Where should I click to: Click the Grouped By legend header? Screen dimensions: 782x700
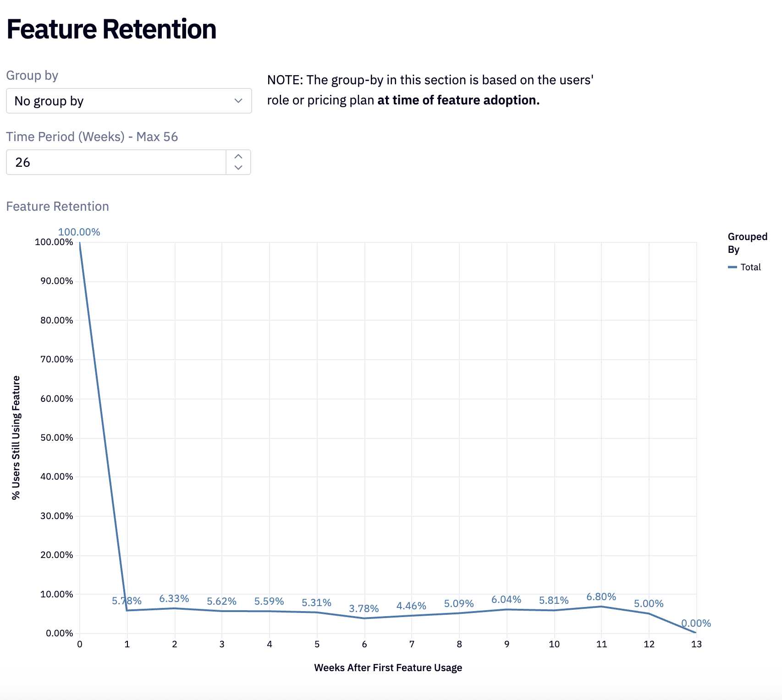click(x=747, y=243)
